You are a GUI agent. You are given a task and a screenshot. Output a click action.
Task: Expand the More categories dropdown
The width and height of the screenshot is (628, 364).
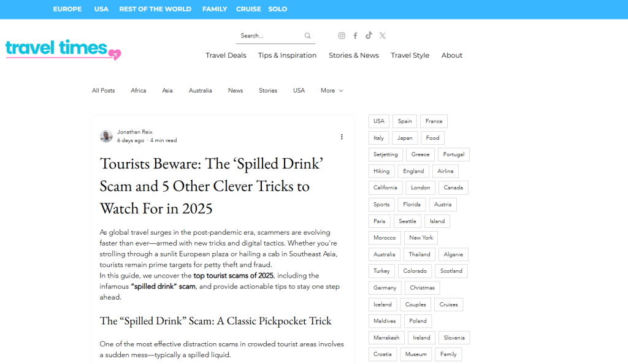pos(332,91)
